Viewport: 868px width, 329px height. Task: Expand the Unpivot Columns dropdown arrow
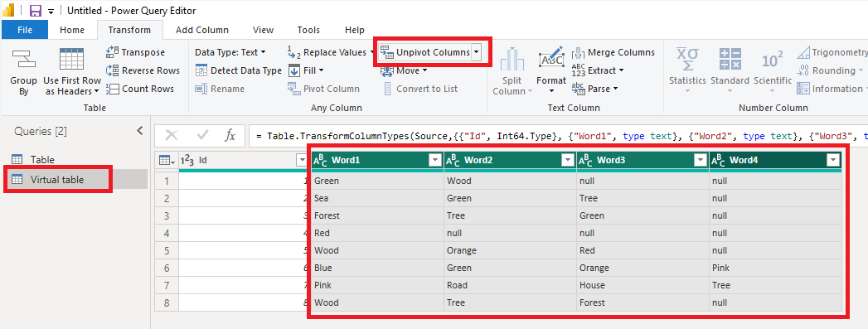click(x=477, y=52)
